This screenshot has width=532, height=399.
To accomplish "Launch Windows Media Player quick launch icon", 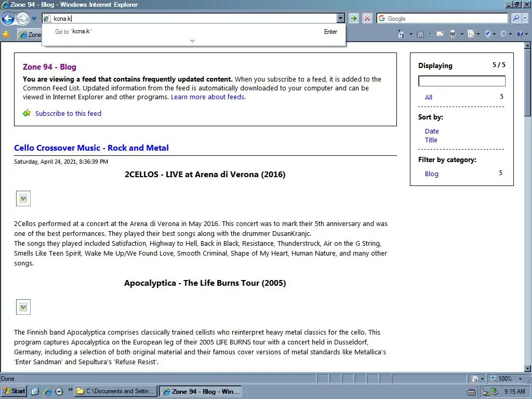I will coord(59,391).
